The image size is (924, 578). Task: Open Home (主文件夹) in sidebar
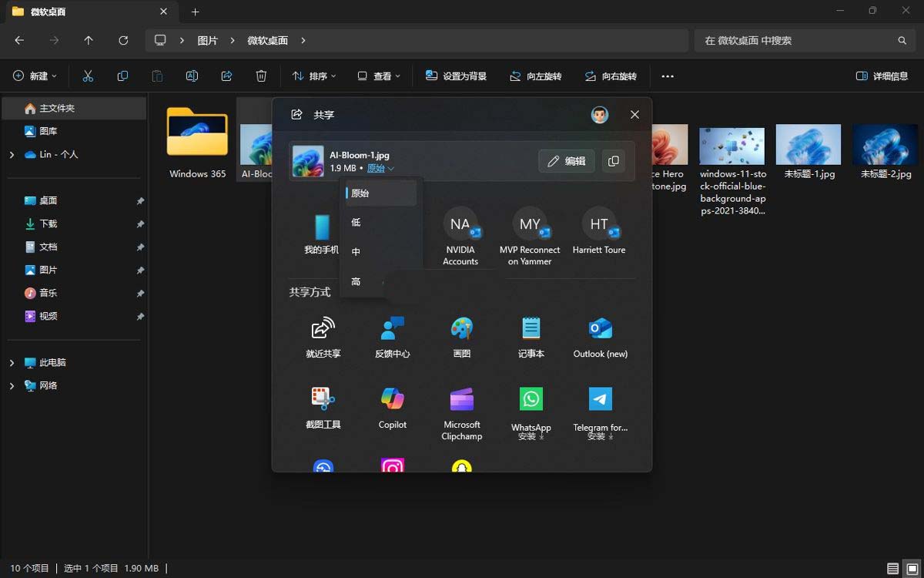[x=75, y=109]
